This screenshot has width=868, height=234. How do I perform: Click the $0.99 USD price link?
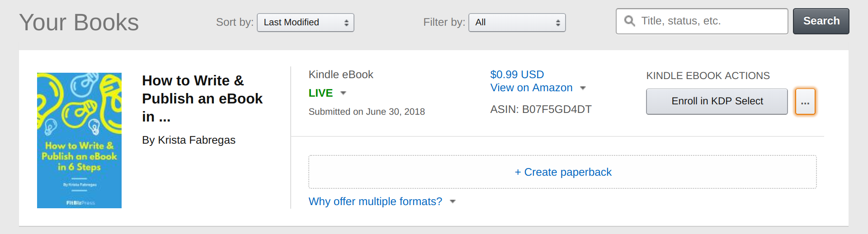tap(517, 75)
